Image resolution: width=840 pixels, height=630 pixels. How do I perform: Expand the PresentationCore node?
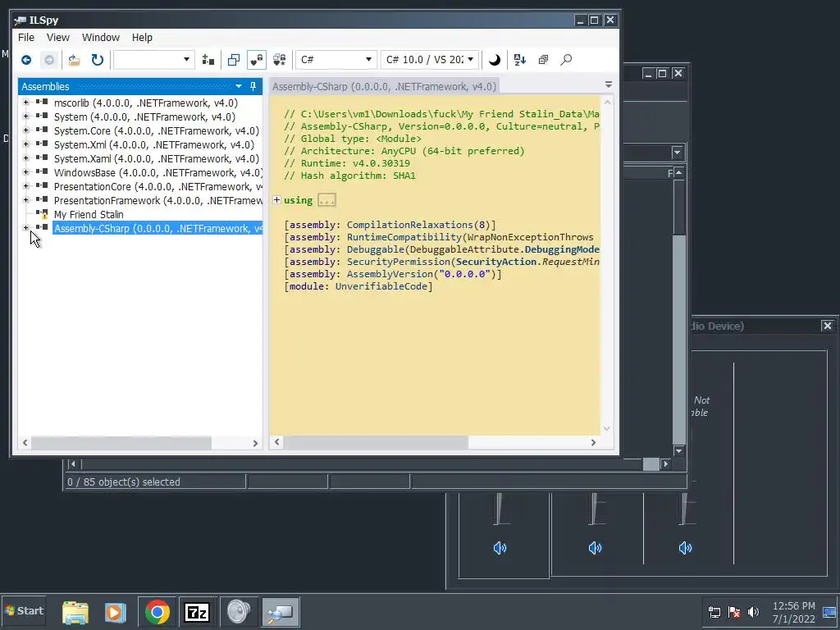pos(25,185)
